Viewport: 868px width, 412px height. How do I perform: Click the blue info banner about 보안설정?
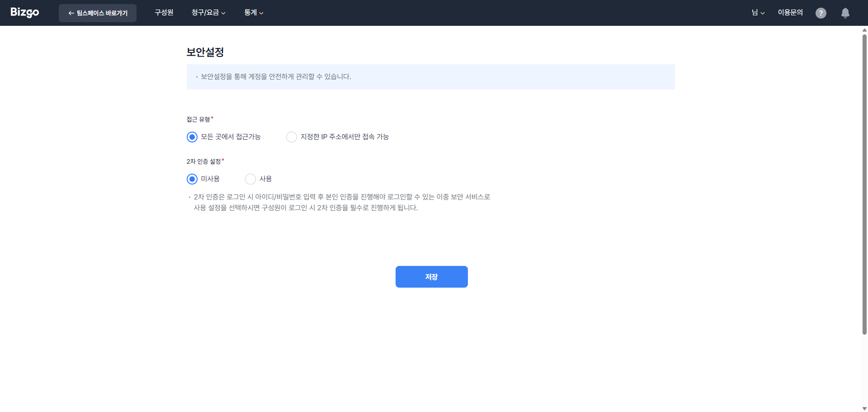430,76
